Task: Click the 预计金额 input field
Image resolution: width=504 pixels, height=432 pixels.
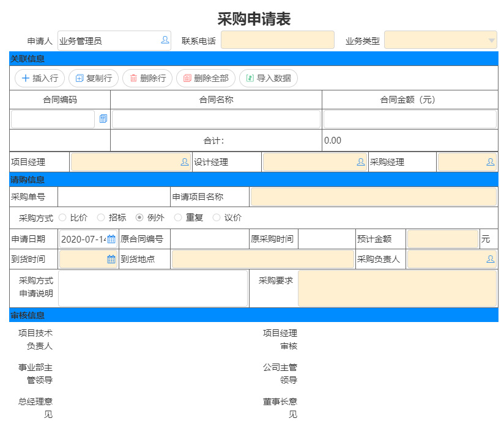Action: pyautogui.click(x=443, y=239)
